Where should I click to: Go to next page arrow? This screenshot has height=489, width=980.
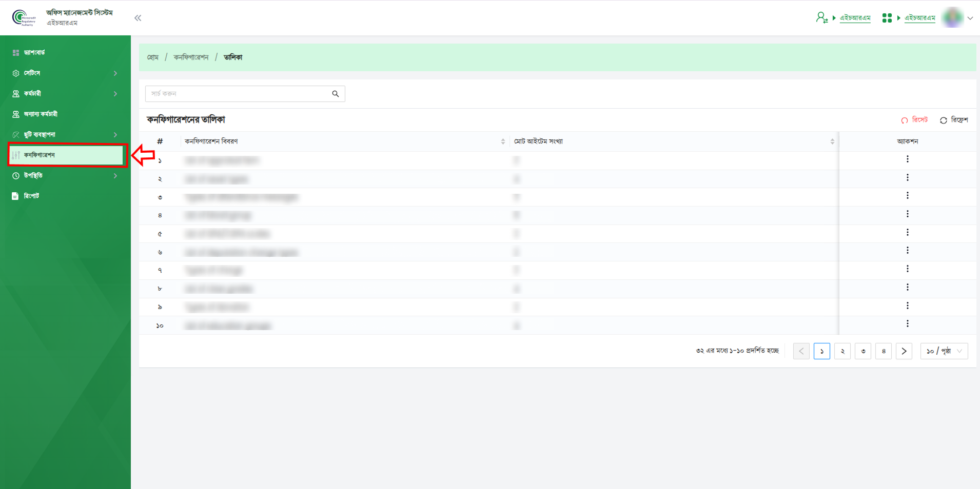(x=904, y=351)
